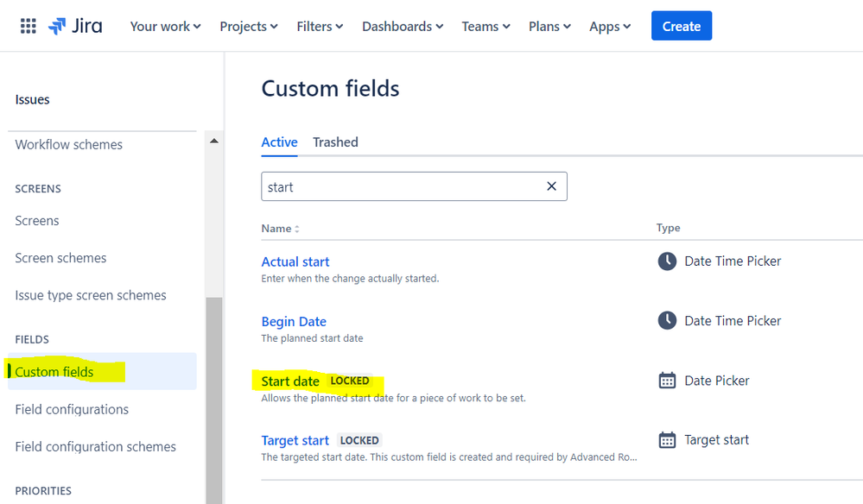Open the Dashboards menu
Viewport: 863px width, 504px height.
[x=403, y=26]
